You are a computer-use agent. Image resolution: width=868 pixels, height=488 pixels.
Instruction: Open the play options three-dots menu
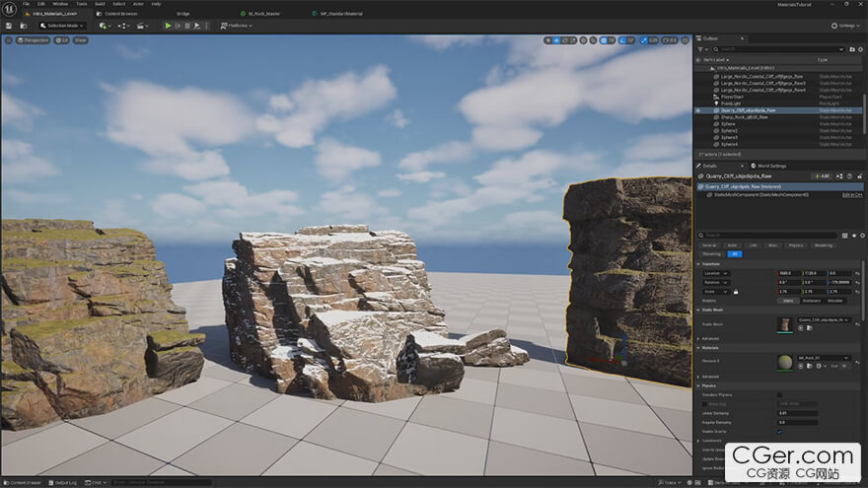(x=206, y=26)
